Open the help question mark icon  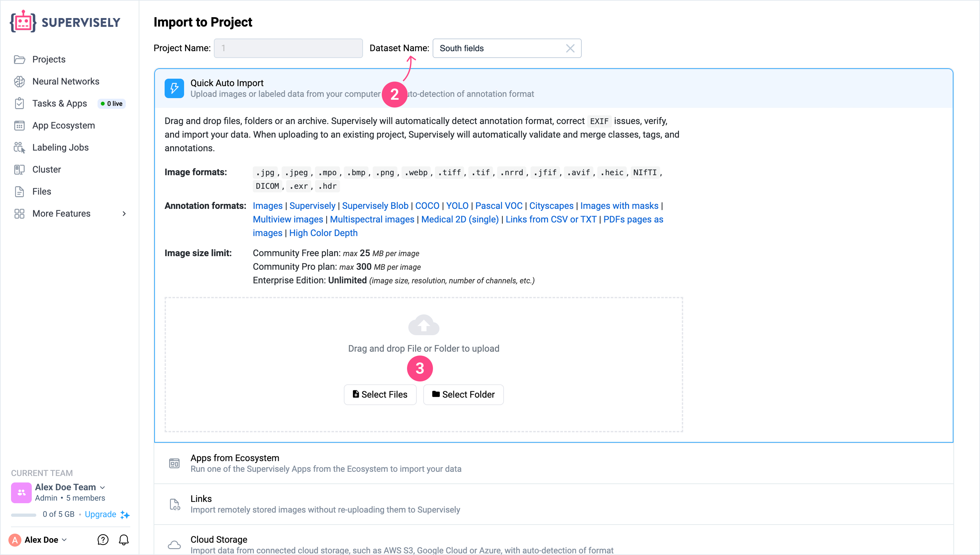tap(103, 539)
